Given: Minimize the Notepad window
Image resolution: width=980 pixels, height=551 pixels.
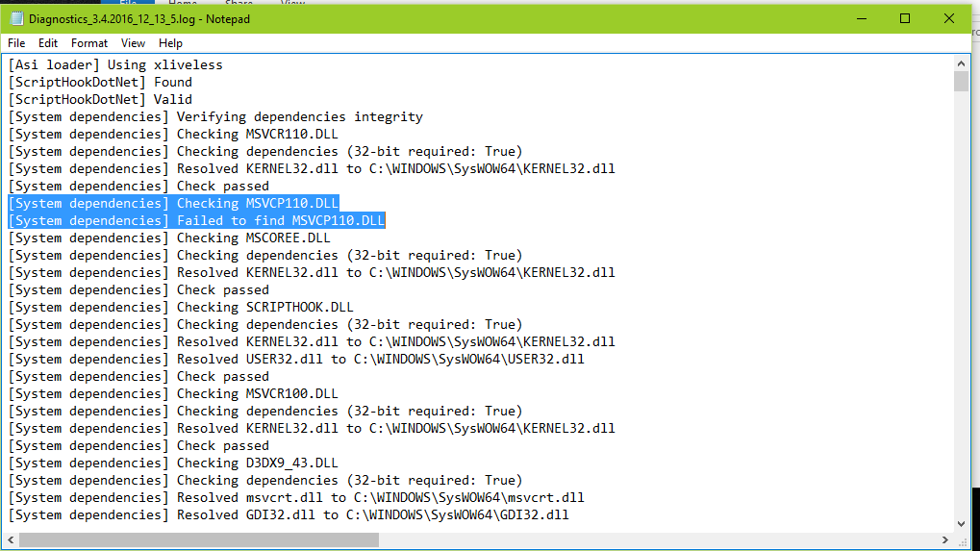Looking at the screenshot, I should point(862,18).
